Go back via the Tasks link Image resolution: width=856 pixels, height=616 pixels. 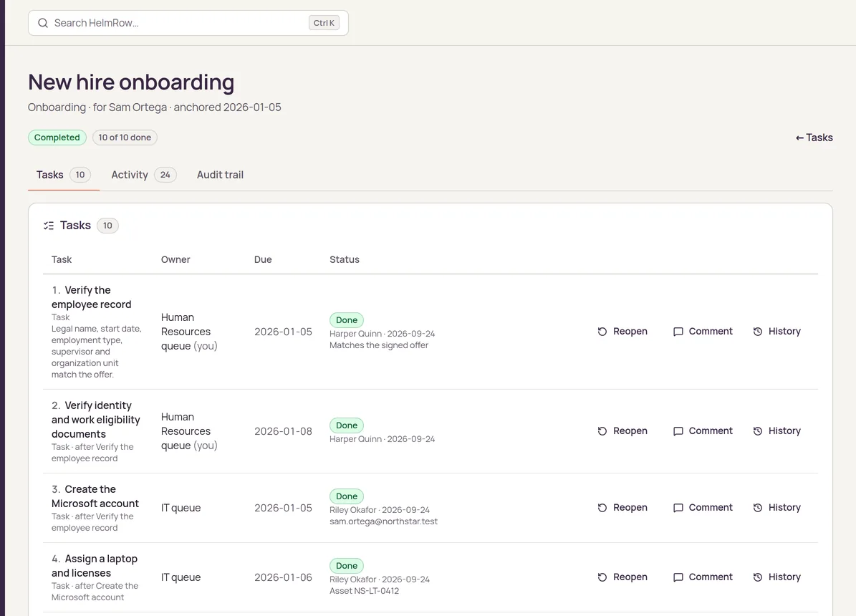pyautogui.click(x=814, y=138)
